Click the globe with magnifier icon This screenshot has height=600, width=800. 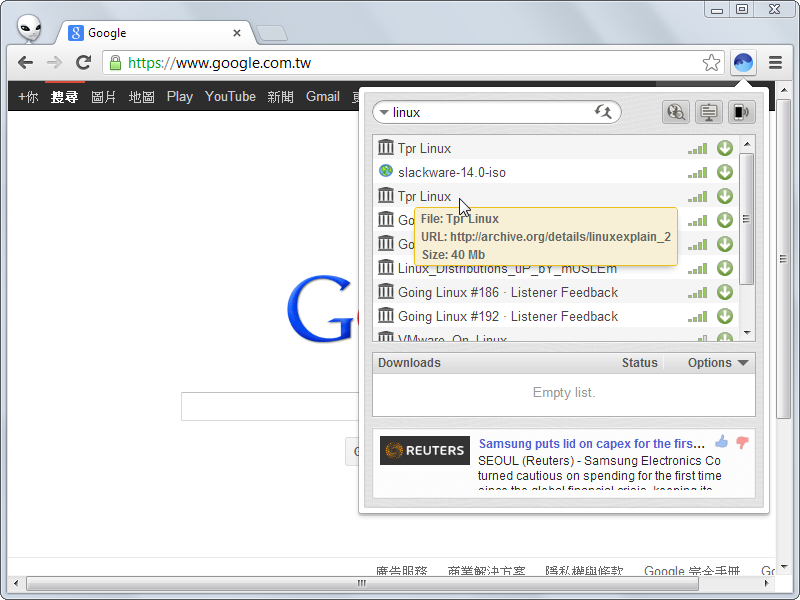tap(676, 112)
